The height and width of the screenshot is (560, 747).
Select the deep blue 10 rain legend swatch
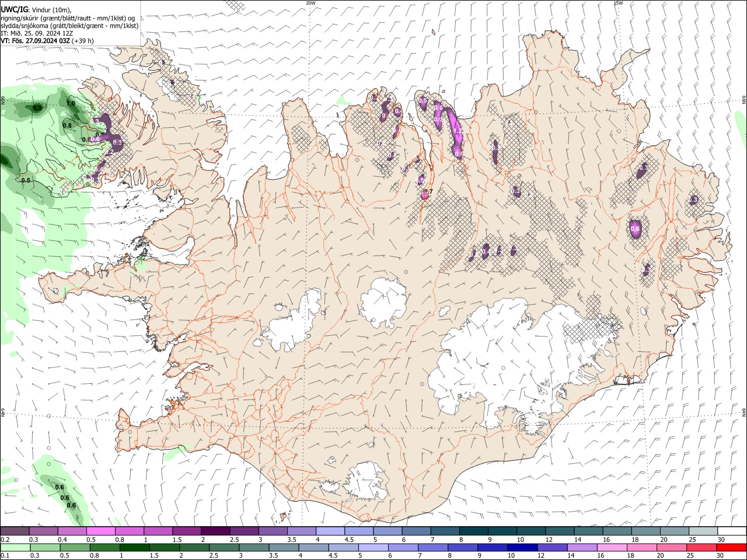pos(522,547)
